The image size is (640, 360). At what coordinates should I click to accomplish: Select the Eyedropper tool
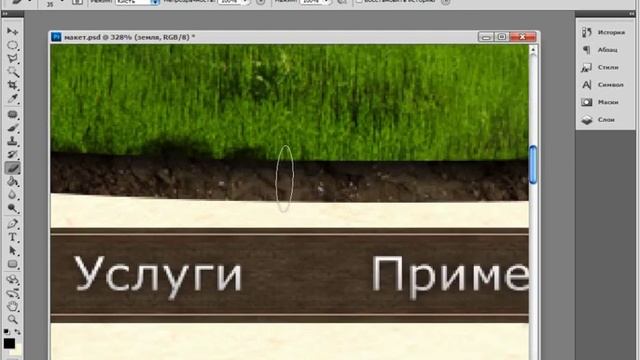pyautogui.click(x=12, y=98)
